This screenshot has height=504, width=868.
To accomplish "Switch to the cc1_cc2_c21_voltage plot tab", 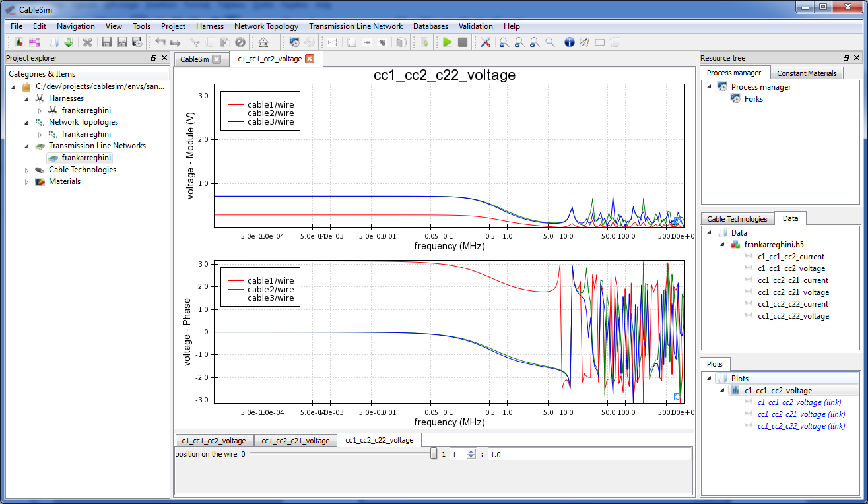I will tap(295, 441).
